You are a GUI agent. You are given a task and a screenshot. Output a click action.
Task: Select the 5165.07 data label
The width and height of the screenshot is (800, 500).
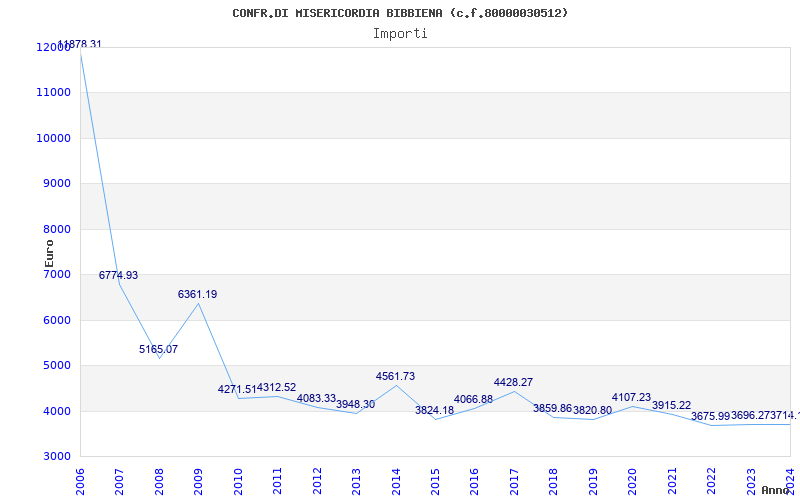pos(158,349)
